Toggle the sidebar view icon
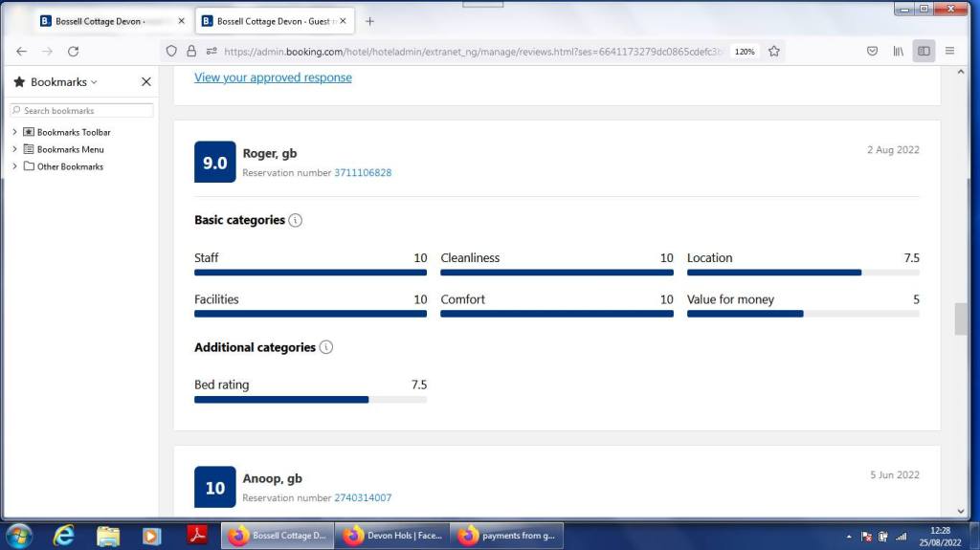980x550 pixels. tap(924, 52)
